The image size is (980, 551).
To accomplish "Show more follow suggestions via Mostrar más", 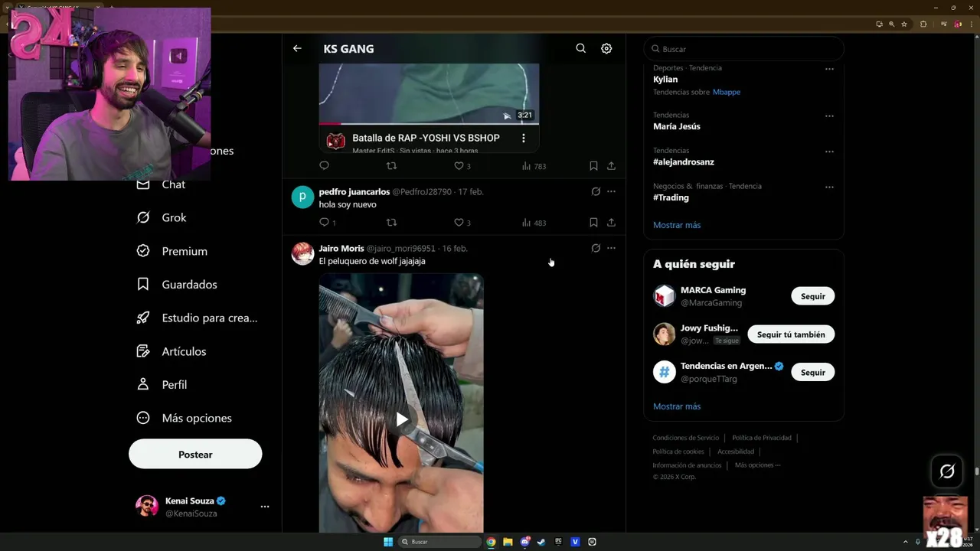I will pos(677,406).
